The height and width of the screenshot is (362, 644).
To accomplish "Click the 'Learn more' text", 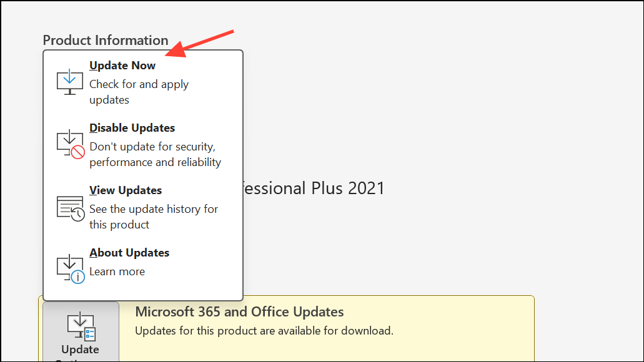I will click(x=117, y=271).
